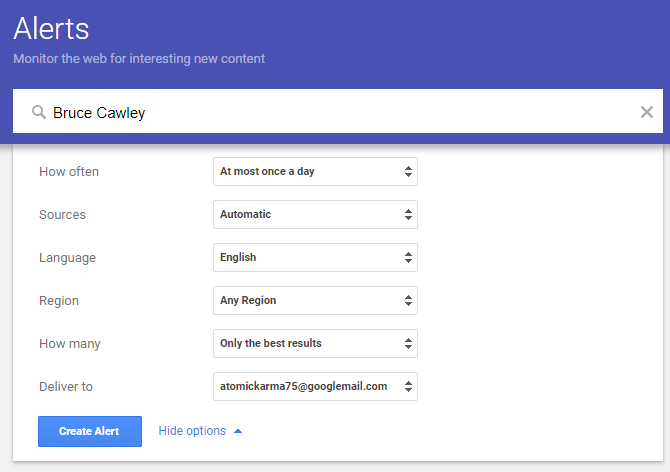The width and height of the screenshot is (670, 472).
Task: Click the Hide options link
Action: (x=192, y=431)
